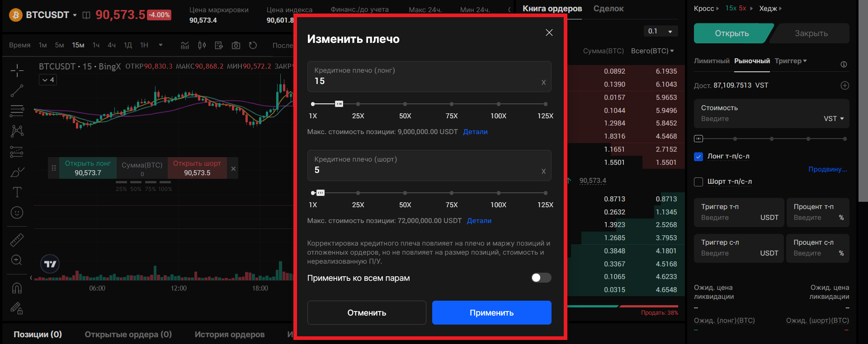Open the BTCUSDT pair selector dropdown
Screen dimensions: 868x344
75,15
